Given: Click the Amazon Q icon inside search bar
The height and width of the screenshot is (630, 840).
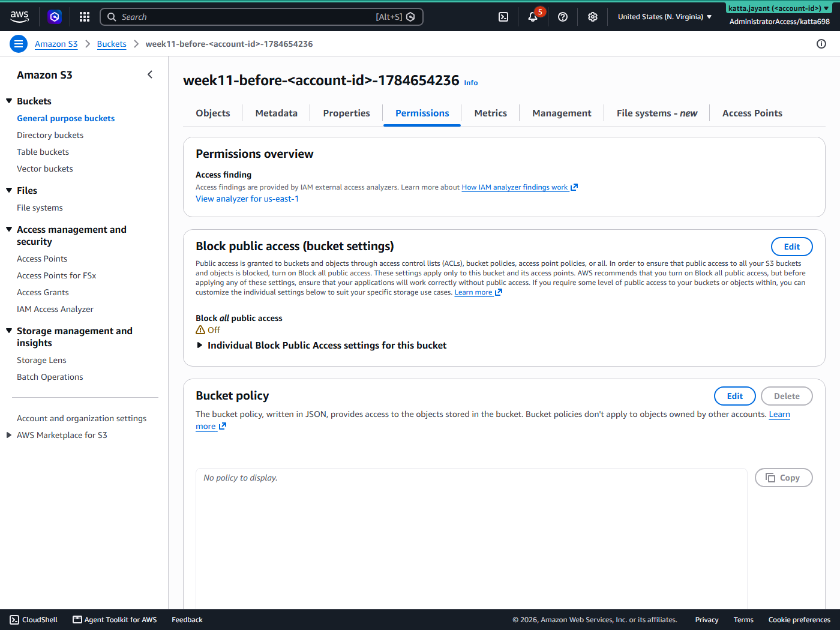Looking at the screenshot, I should (x=410, y=17).
